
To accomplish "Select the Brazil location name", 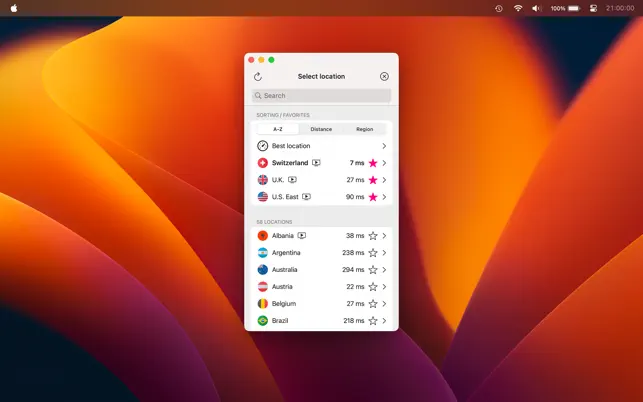I will tap(280, 320).
